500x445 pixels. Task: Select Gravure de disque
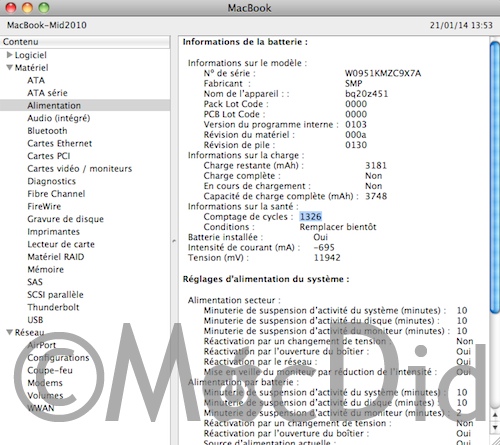pos(66,219)
